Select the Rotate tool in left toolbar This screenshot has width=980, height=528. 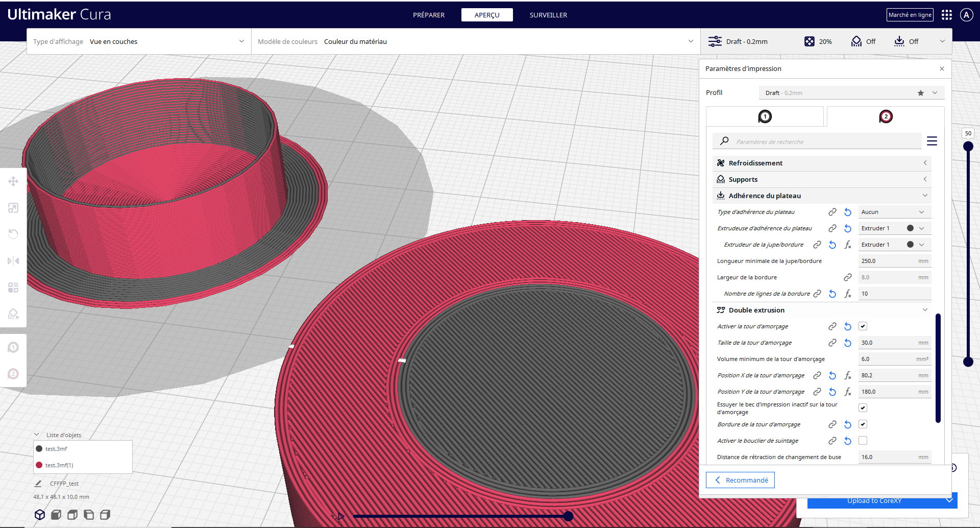[13, 234]
